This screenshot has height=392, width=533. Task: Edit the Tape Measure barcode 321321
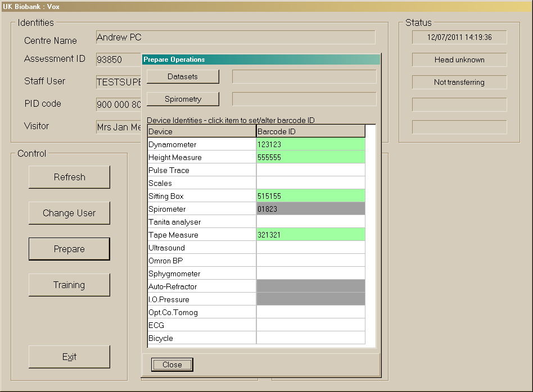(x=310, y=235)
